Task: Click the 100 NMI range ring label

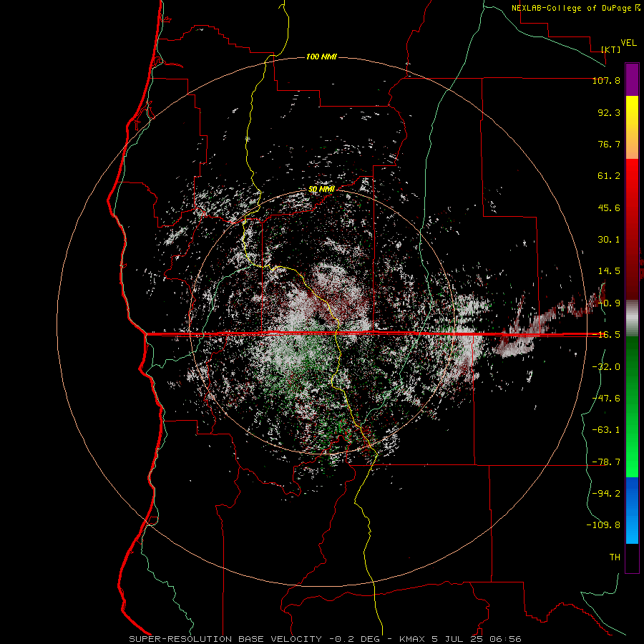Action: coord(321,57)
